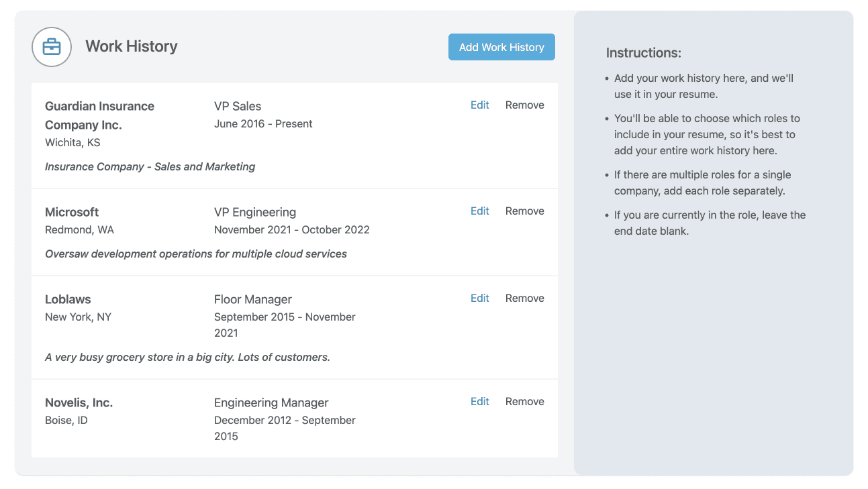Image resolution: width=868 pixels, height=489 pixels.
Task: Click the VP Engineering job title
Action: (x=255, y=212)
